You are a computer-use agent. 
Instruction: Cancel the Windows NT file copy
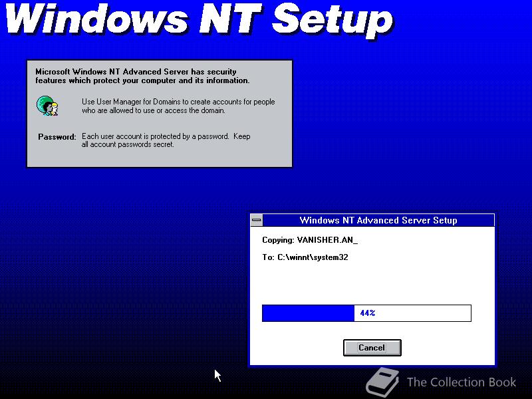click(x=372, y=348)
